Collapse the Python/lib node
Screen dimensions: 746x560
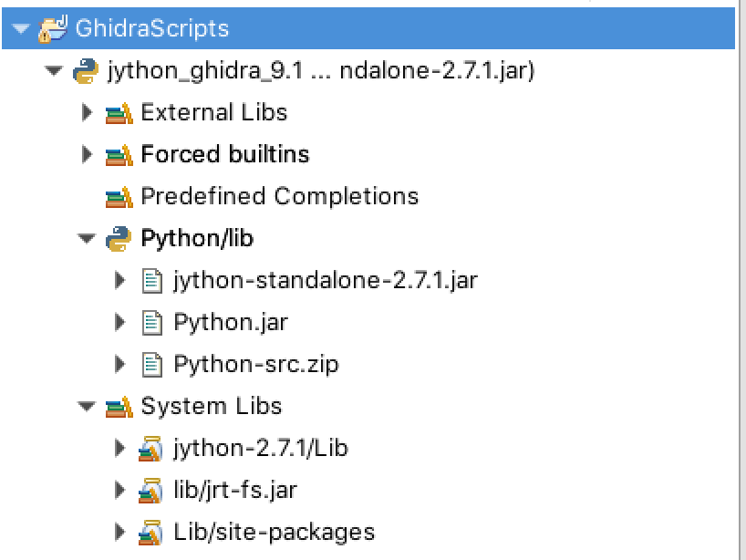tap(87, 237)
